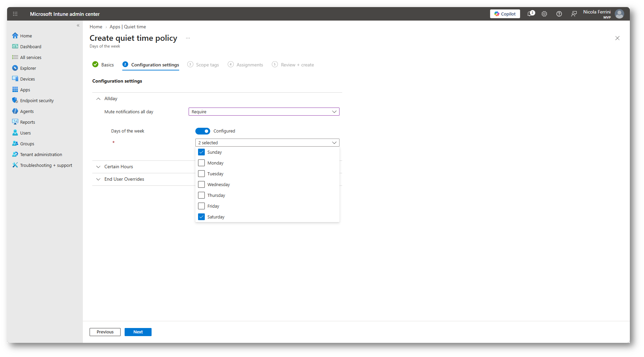Screen dimensions: 644x357
Task: Select the Wednesday option label
Action: [219, 184]
